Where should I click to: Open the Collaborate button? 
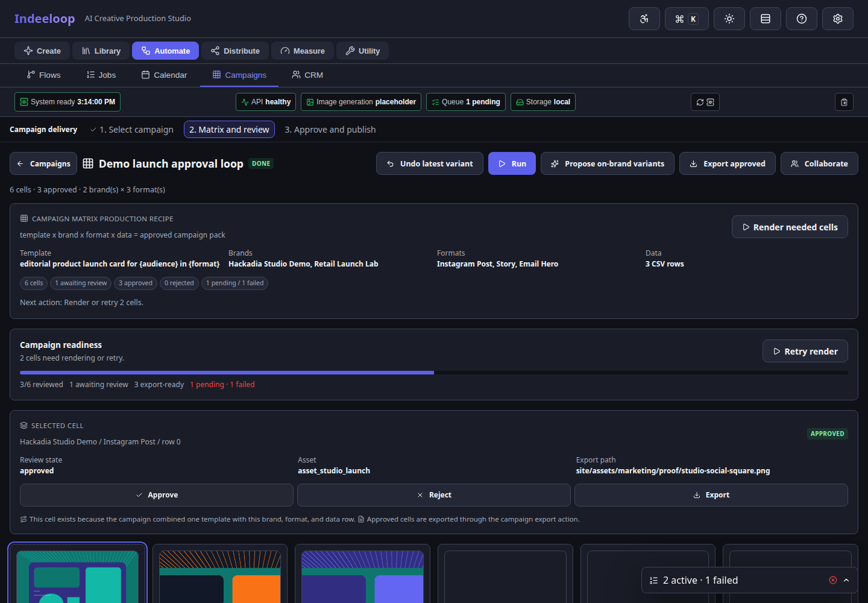click(x=819, y=163)
